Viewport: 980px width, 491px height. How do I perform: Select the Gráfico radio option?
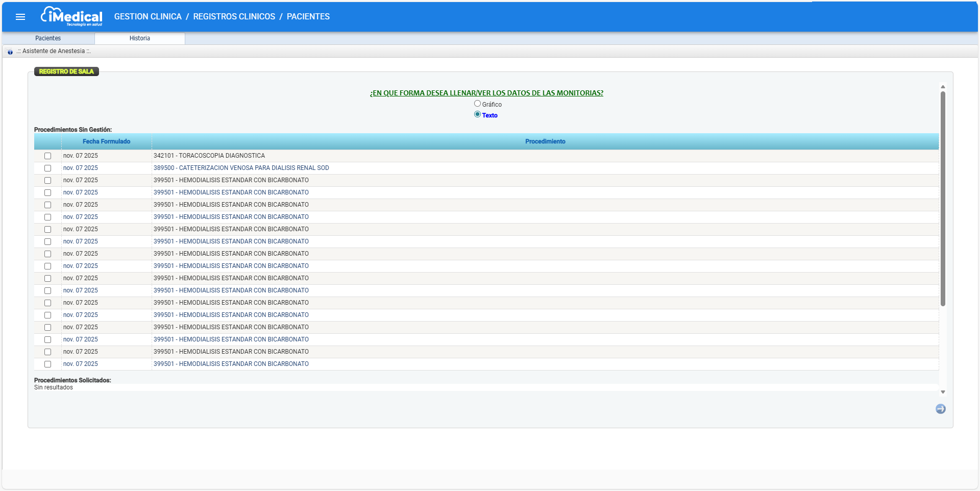477,104
